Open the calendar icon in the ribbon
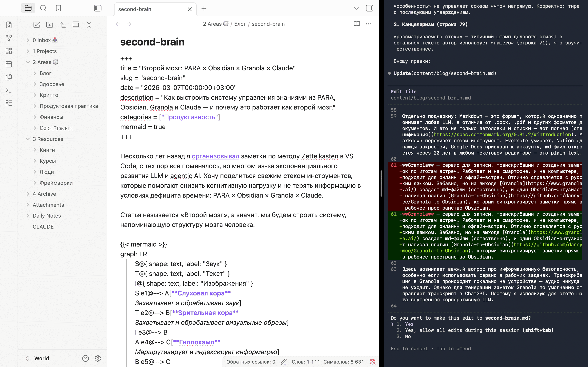The height and width of the screenshot is (367, 588). coord(9,64)
